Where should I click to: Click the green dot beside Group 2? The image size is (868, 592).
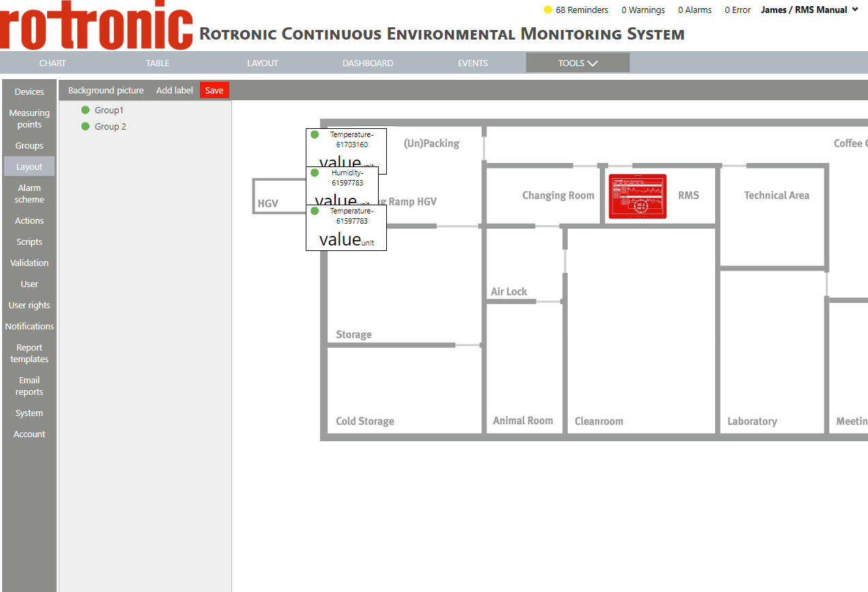(85, 126)
